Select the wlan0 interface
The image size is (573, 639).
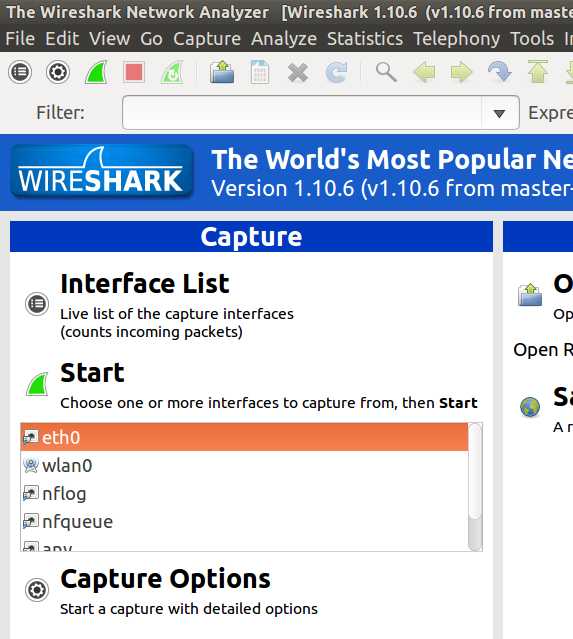[x=244, y=465]
